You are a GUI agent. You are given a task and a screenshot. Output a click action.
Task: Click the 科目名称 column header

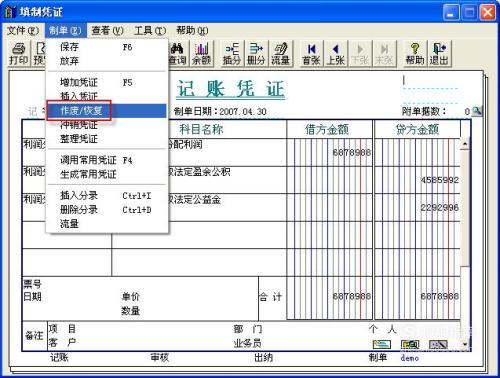201,129
